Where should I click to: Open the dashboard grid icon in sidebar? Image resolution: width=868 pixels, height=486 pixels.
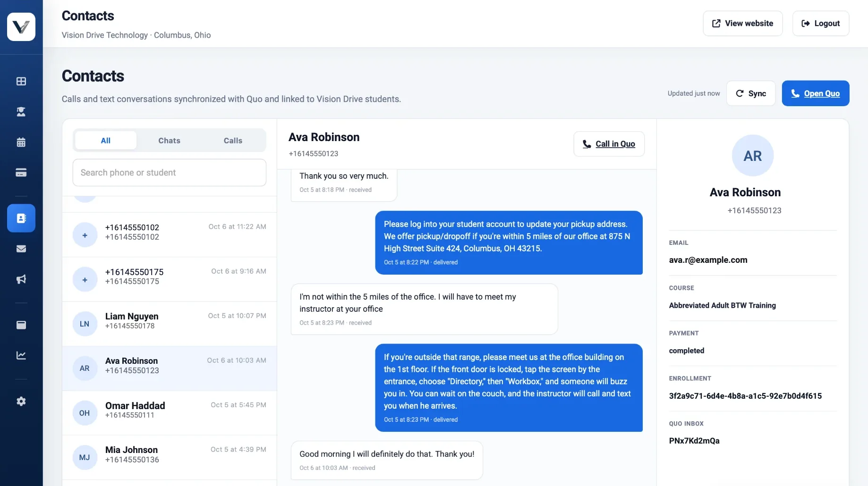(x=21, y=81)
